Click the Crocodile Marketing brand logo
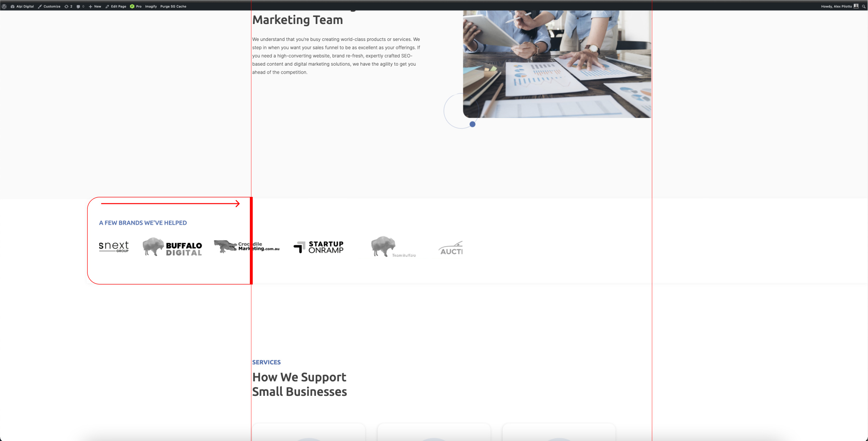The image size is (868, 441). pos(247,246)
